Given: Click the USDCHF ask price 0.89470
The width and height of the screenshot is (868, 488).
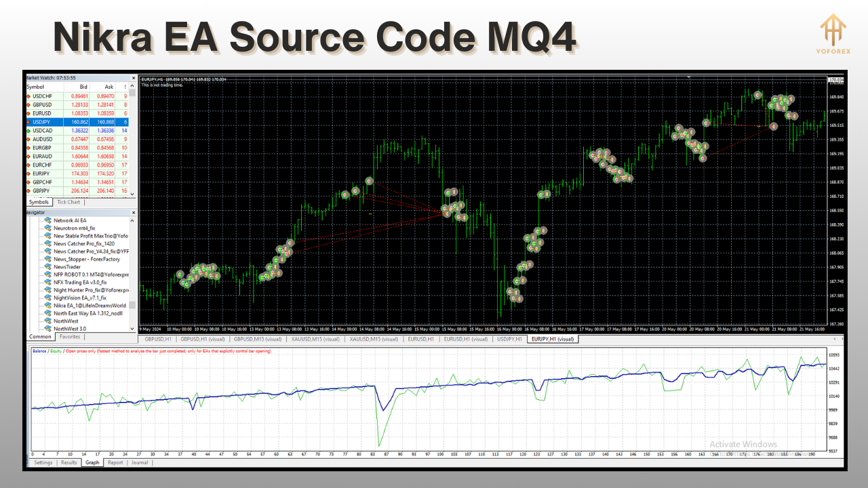Looking at the screenshot, I should click(x=104, y=96).
